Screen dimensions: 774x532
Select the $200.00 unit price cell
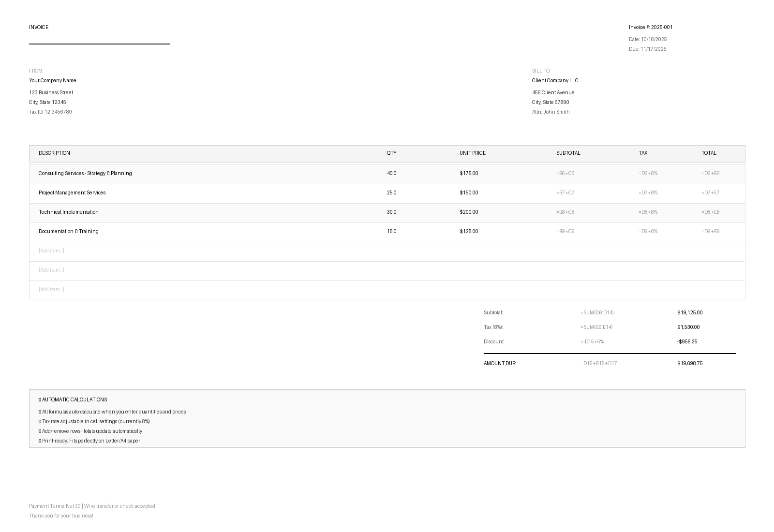[x=468, y=212]
